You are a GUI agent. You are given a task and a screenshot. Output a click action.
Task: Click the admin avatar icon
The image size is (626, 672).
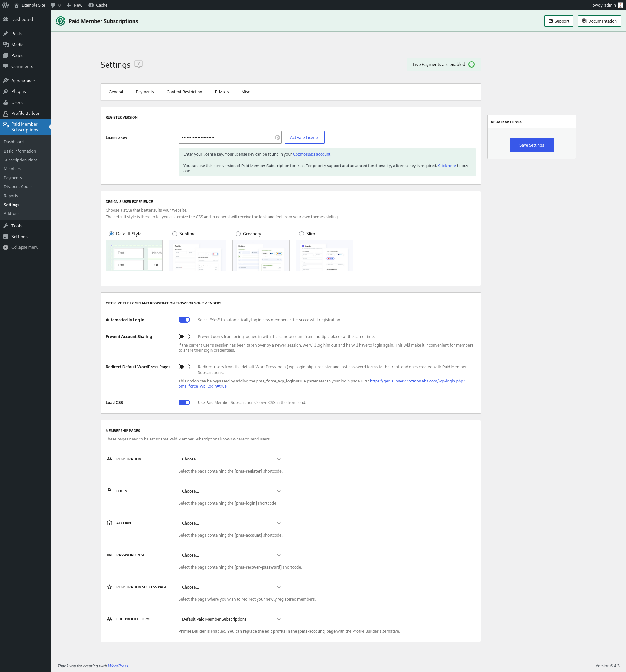[621, 5]
